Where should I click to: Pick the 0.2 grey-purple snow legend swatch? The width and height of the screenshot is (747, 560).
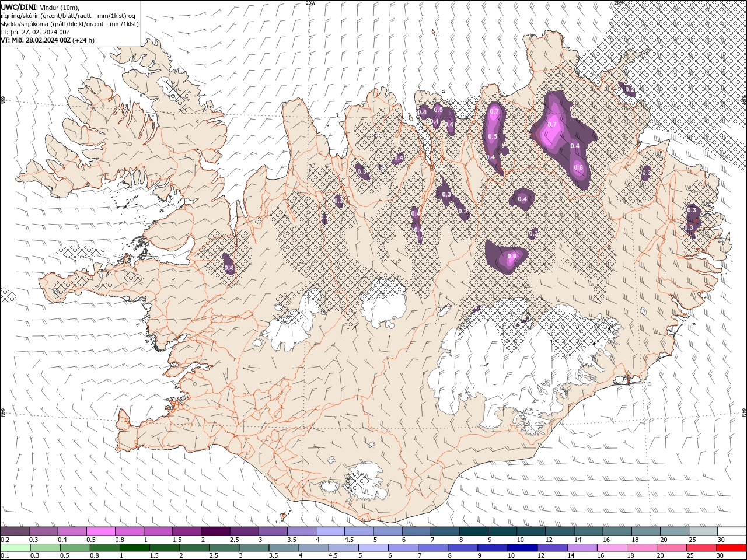tap(15, 531)
